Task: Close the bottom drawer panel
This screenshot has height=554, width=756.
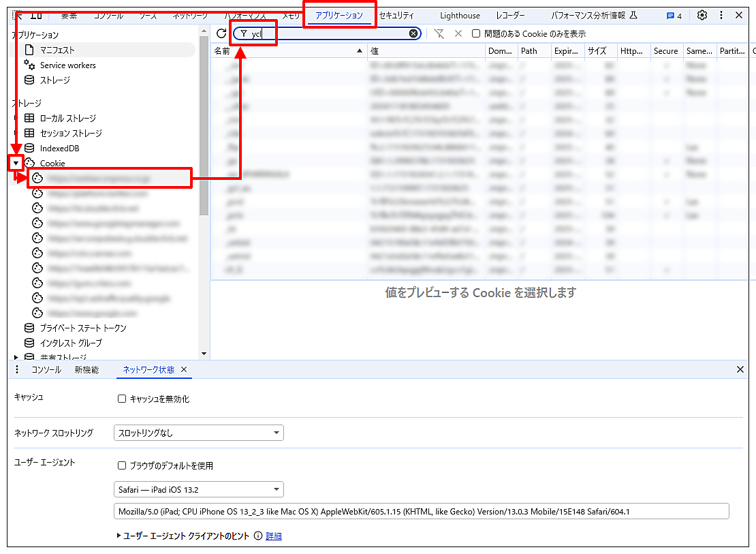Action: [x=740, y=369]
